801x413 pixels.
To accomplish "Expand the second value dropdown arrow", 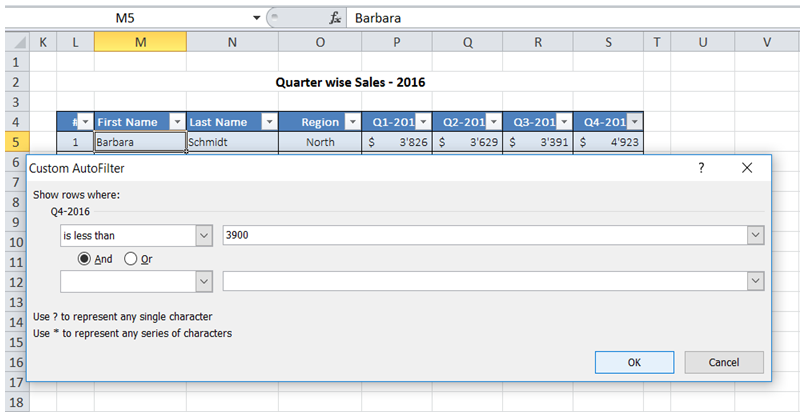I will click(x=755, y=282).
